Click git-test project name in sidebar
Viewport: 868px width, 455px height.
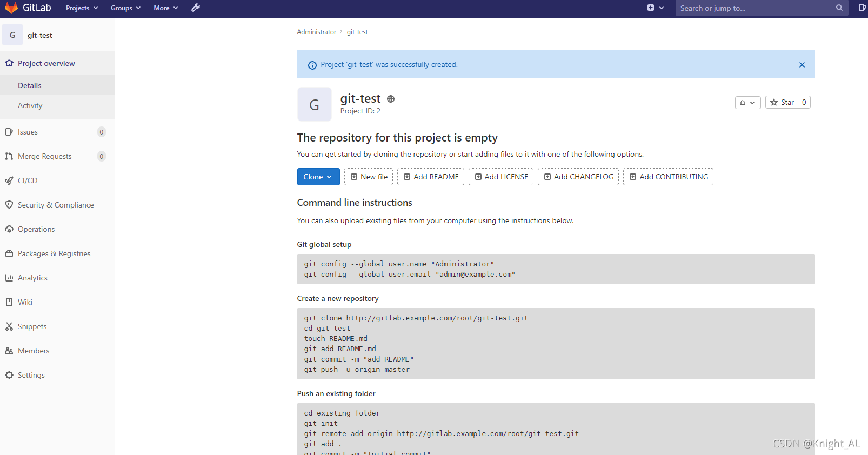[x=40, y=35]
